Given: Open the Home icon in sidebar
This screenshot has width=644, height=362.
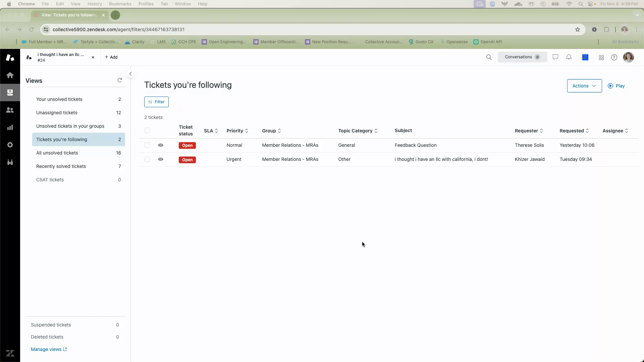Looking at the screenshot, I should (10, 75).
